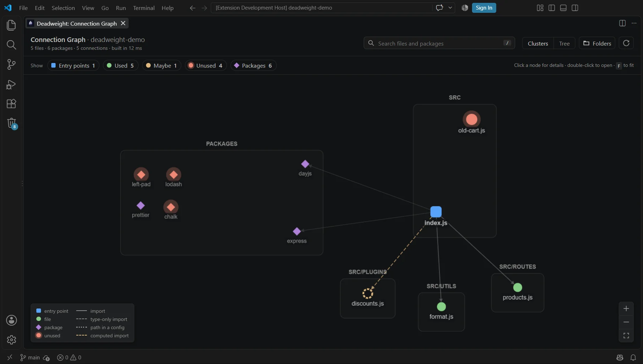Go back using the title bar arrow
Viewport: 643px width, 364px height.
click(192, 8)
